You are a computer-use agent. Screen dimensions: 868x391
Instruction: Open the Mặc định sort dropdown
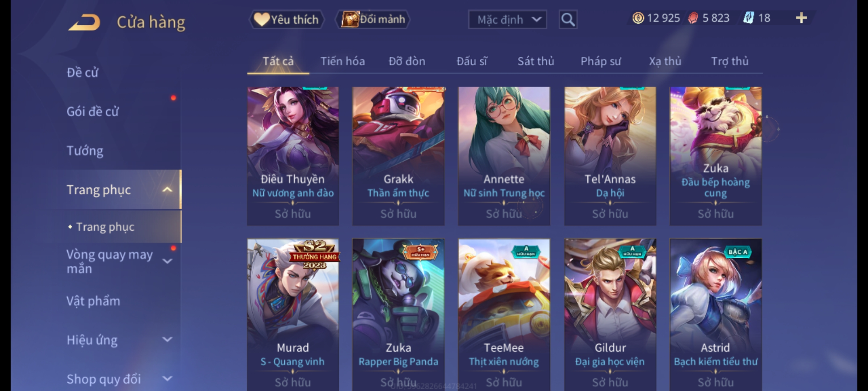[x=507, y=20]
